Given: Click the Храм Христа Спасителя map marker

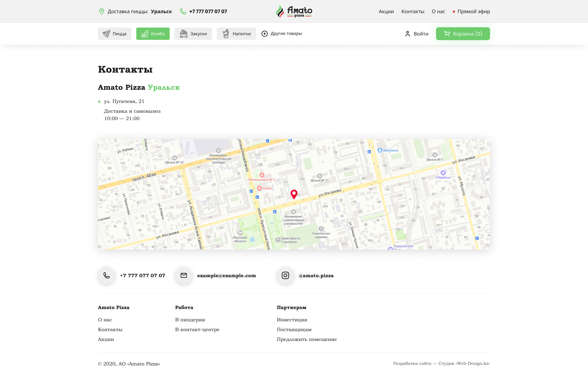Looking at the screenshot, I should pyautogui.click(x=278, y=240).
